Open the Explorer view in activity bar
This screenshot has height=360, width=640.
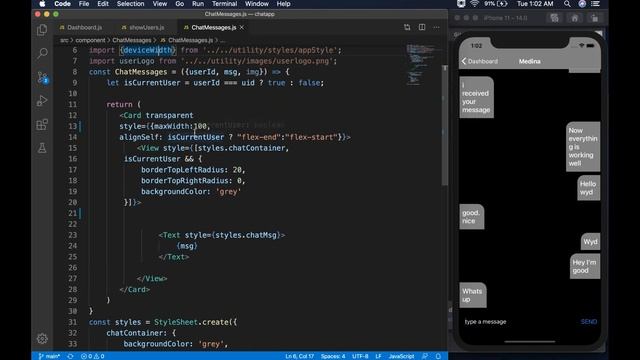click(42, 30)
